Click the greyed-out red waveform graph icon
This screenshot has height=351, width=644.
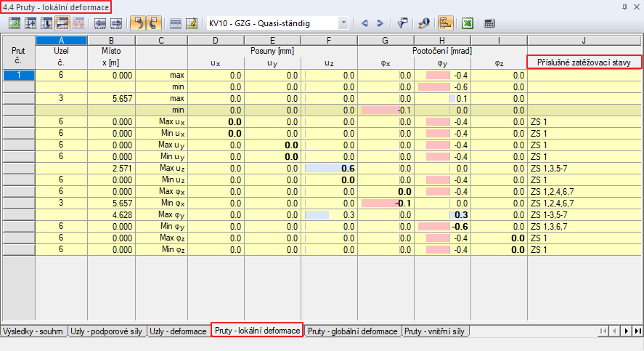pyautogui.click(x=78, y=23)
